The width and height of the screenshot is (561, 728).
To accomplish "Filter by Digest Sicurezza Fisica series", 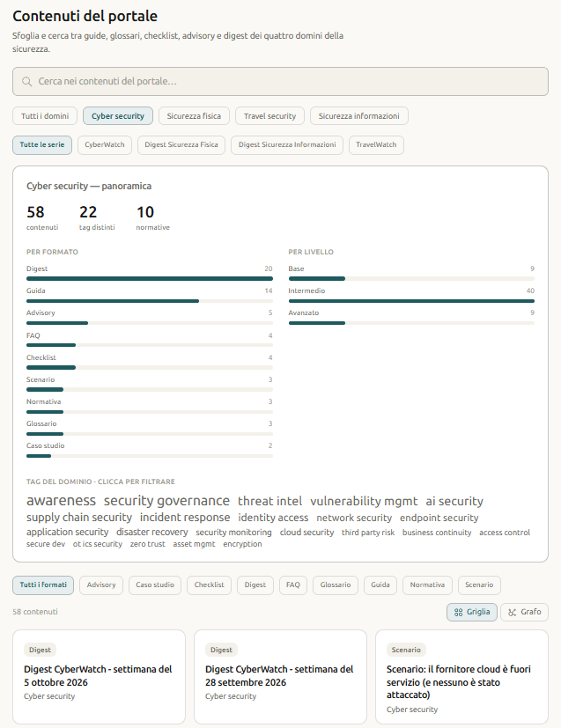I will point(181,145).
